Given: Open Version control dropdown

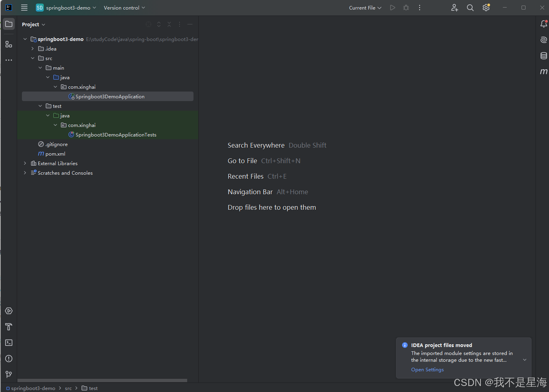Looking at the screenshot, I should pos(124,8).
